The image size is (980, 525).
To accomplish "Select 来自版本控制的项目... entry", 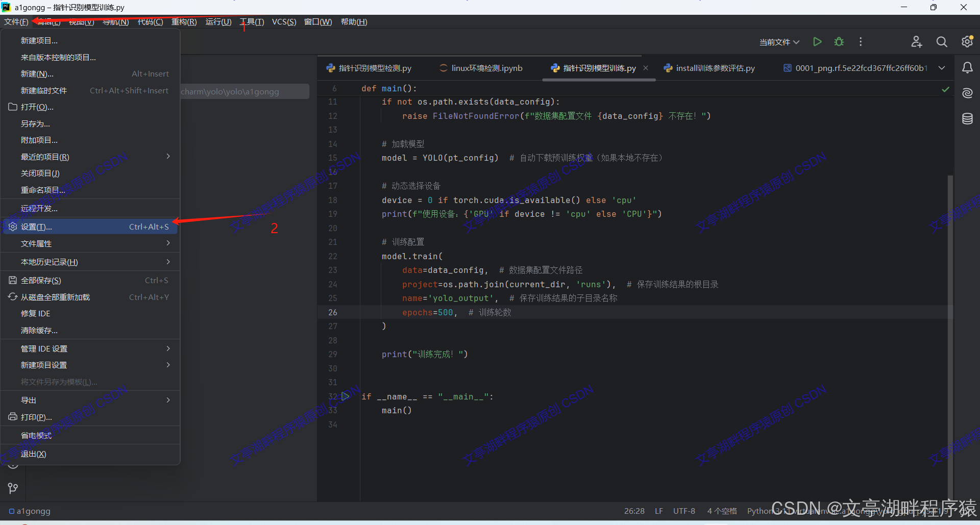I will [x=90, y=57].
